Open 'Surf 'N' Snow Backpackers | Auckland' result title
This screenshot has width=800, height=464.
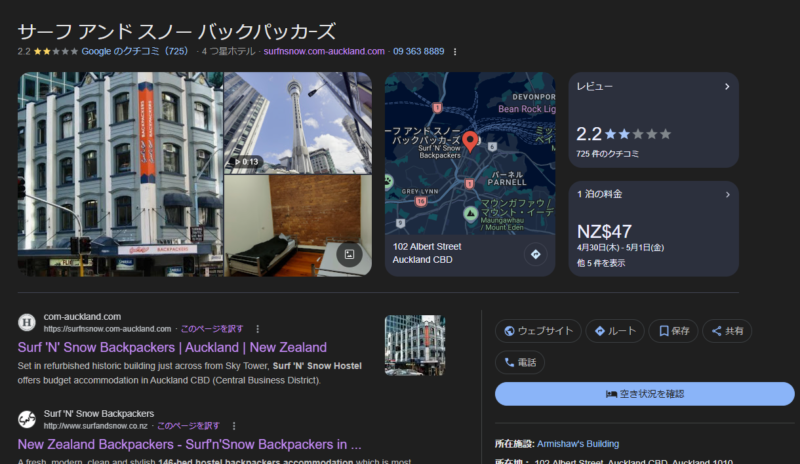172,347
